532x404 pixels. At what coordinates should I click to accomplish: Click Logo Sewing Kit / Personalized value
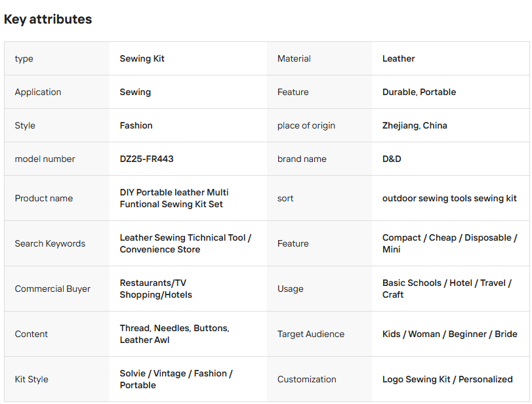click(447, 379)
